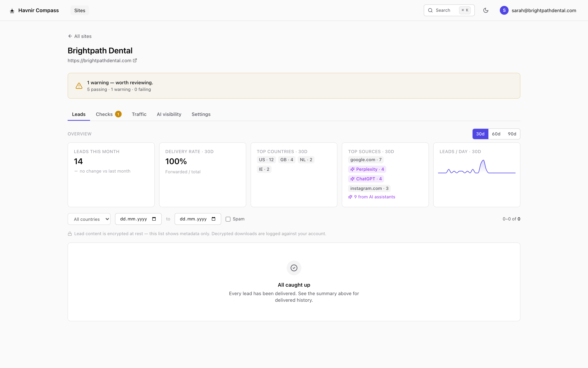The width and height of the screenshot is (588, 368).
Task: Toggle dark mode moon icon
Action: [486, 10]
